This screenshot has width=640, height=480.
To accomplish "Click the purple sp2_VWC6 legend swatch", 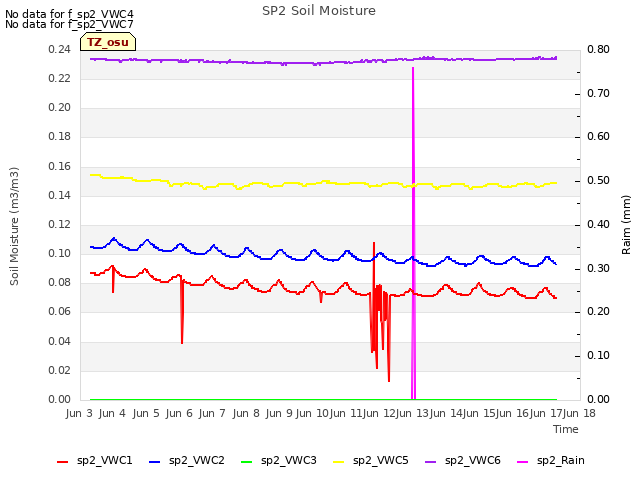I will (x=431, y=462).
